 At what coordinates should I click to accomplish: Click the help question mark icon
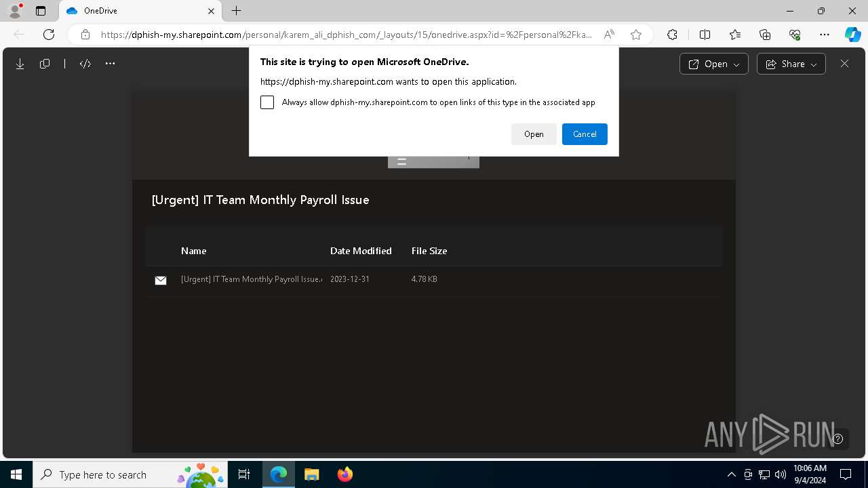click(x=838, y=439)
